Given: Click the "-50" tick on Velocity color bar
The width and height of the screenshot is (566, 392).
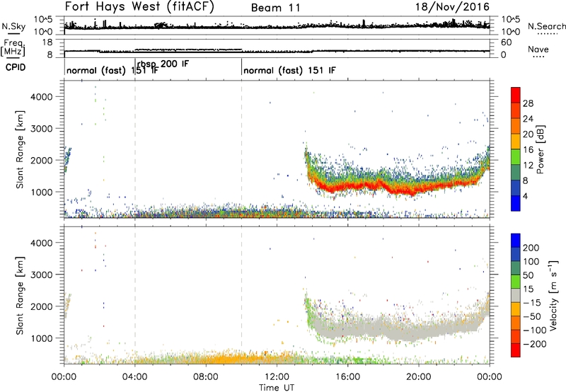Looking at the screenshot, I should point(532,316).
